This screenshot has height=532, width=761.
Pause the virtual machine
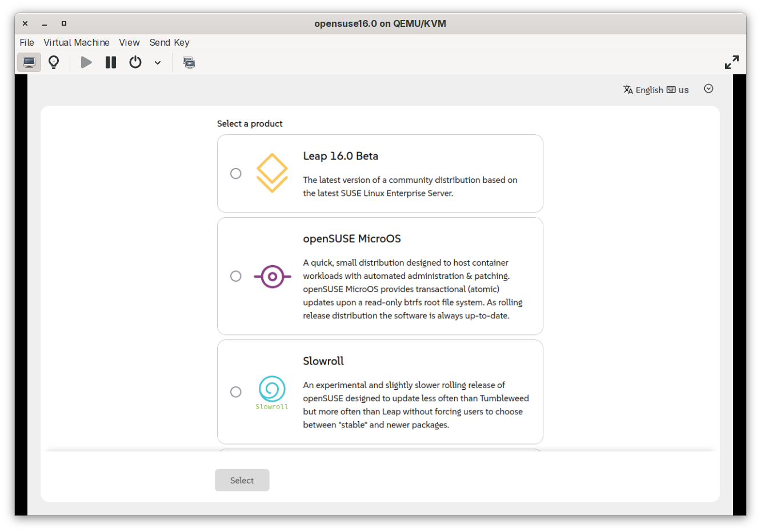point(111,62)
